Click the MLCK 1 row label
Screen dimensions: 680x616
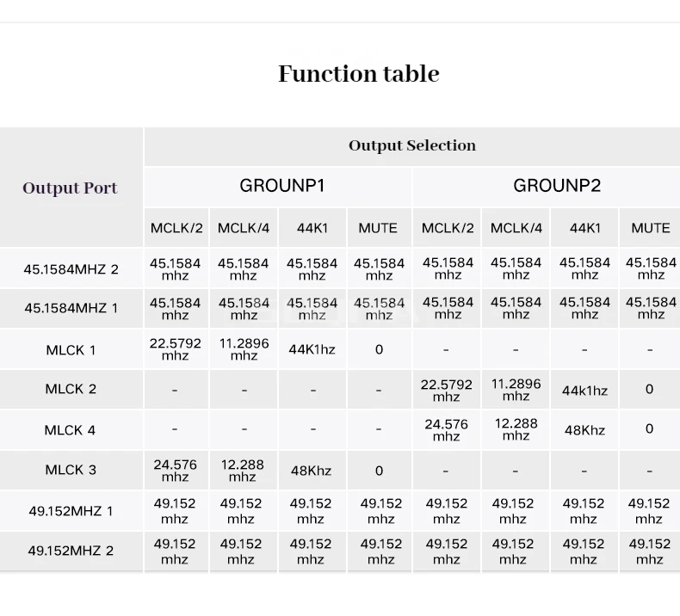71,350
